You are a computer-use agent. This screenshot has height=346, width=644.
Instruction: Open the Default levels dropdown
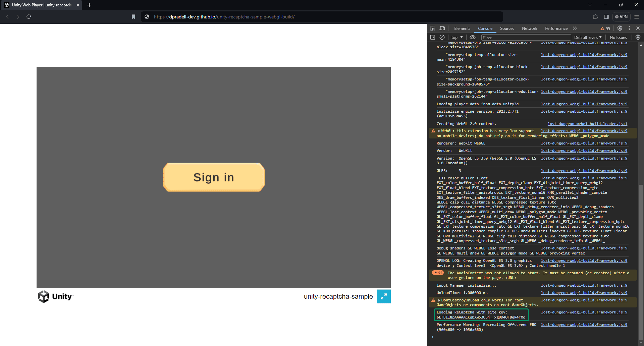coord(588,37)
